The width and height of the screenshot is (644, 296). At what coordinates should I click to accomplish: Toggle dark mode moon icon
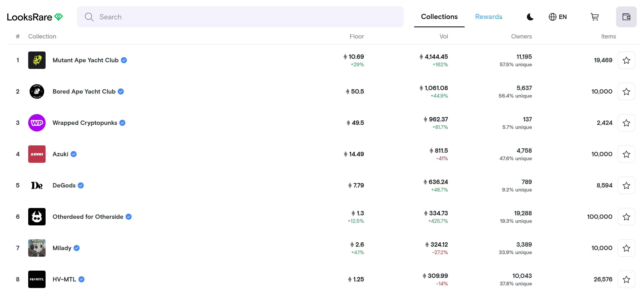point(530,17)
